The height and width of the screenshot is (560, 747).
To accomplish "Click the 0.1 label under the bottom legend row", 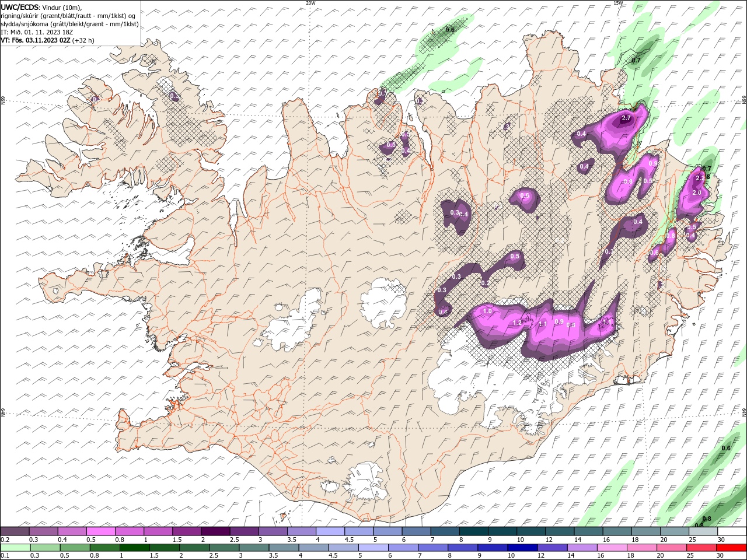I will tap(5, 556).
